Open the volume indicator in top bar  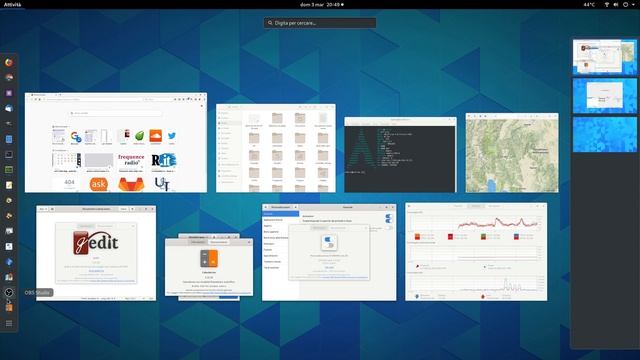point(616,4)
